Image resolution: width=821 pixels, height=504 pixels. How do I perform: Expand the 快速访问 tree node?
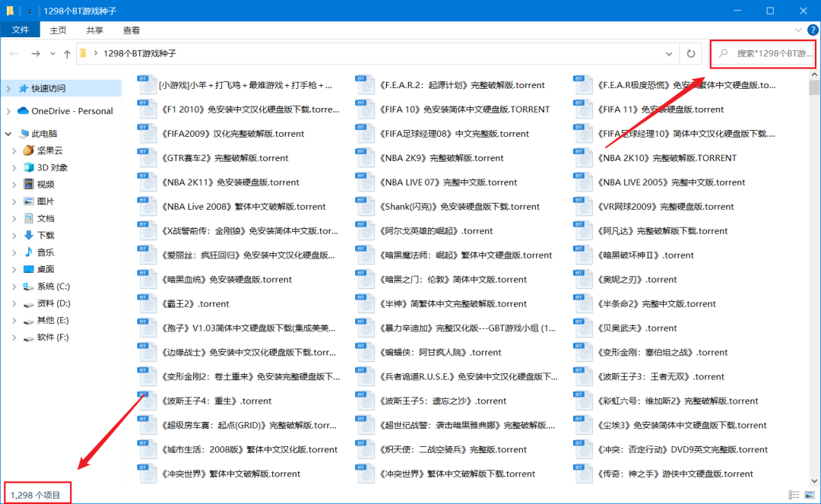click(9, 88)
